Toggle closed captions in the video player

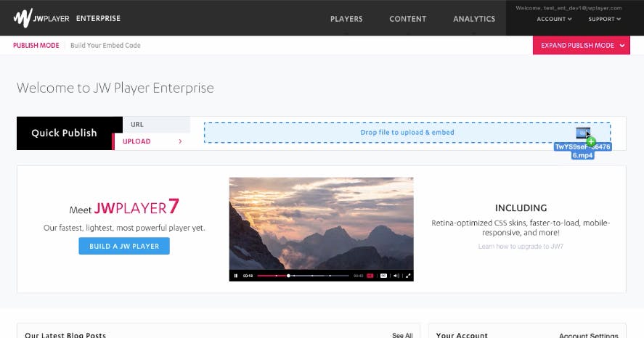[x=383, y=276]
